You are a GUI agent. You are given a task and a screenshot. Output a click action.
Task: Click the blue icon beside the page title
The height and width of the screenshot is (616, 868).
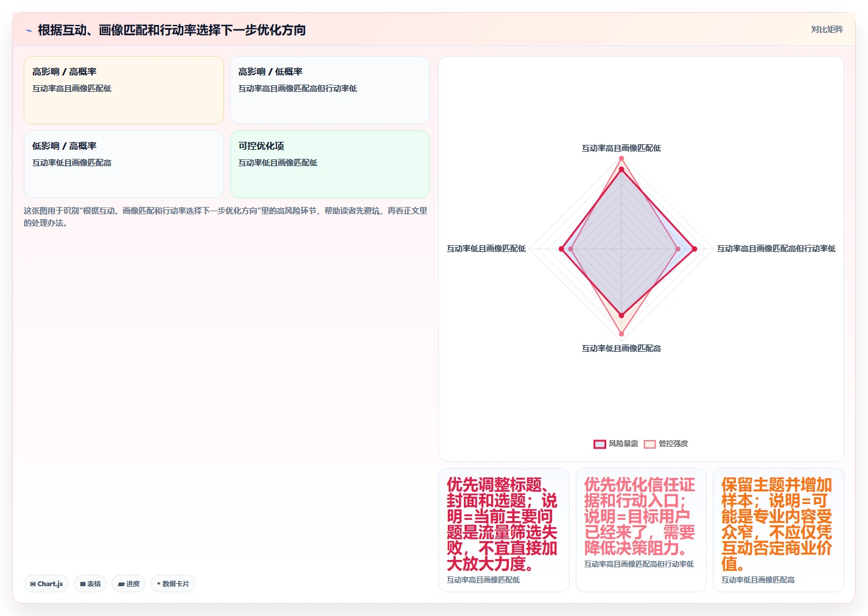29,30
